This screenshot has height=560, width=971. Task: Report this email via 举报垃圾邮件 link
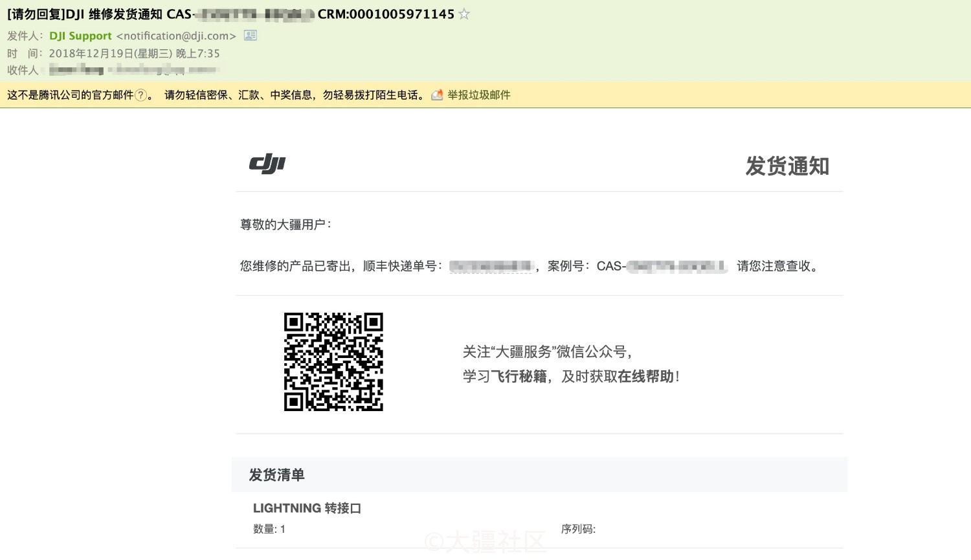pos(479,95)
